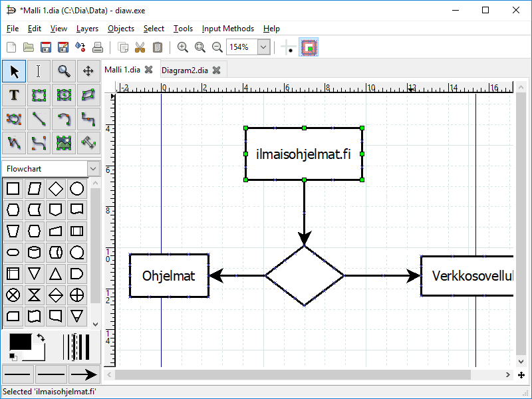Swap foreground and background colors
The width and height of the screenshot is (532, 399).
point(41,337)
